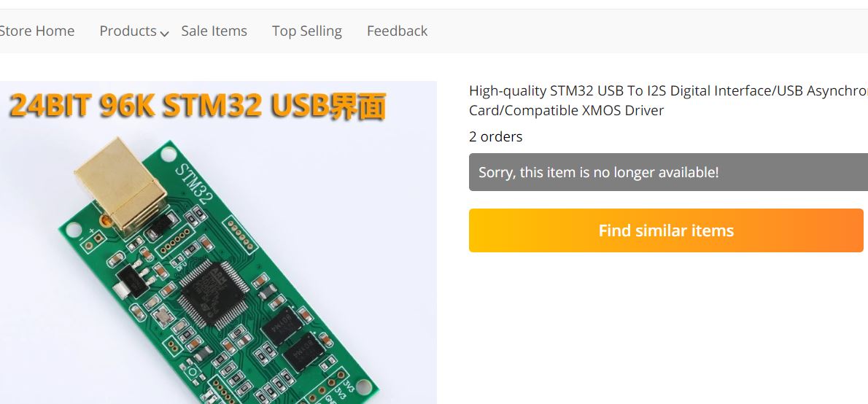Click the mounting hole beside STM32 label
The image size is (868, 404).
coord(168,155)
